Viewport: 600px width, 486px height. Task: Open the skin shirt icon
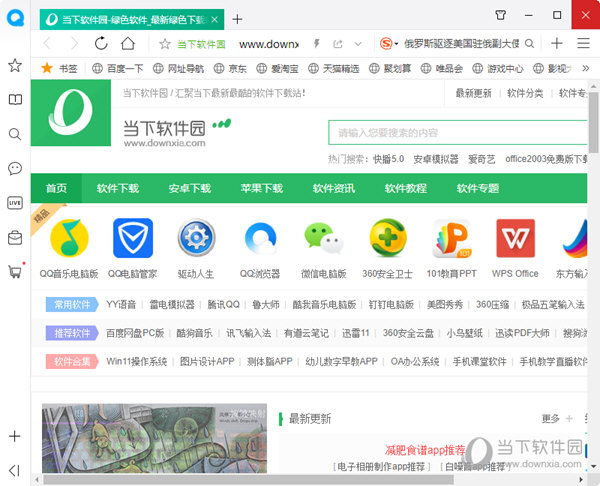[x=501, y=15]
